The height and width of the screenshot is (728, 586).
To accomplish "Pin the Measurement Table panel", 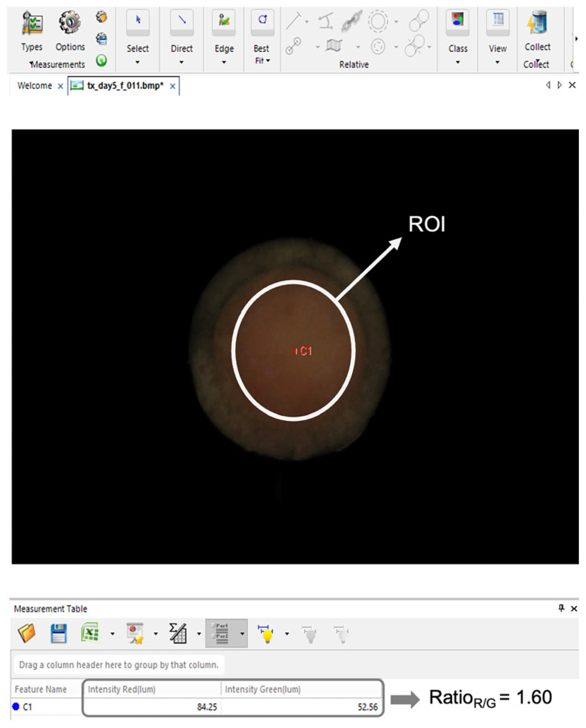I will (562, 608).
